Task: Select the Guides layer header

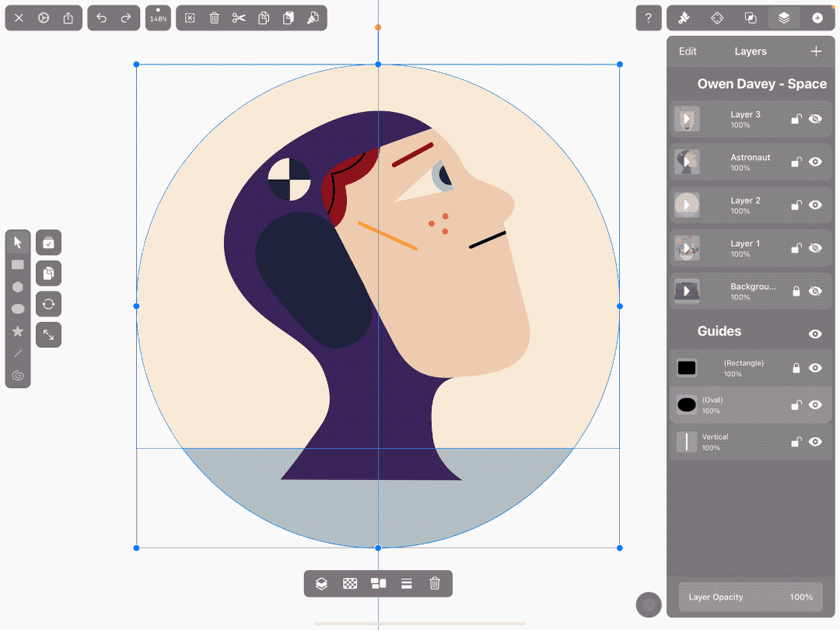Action: point(751,331)
